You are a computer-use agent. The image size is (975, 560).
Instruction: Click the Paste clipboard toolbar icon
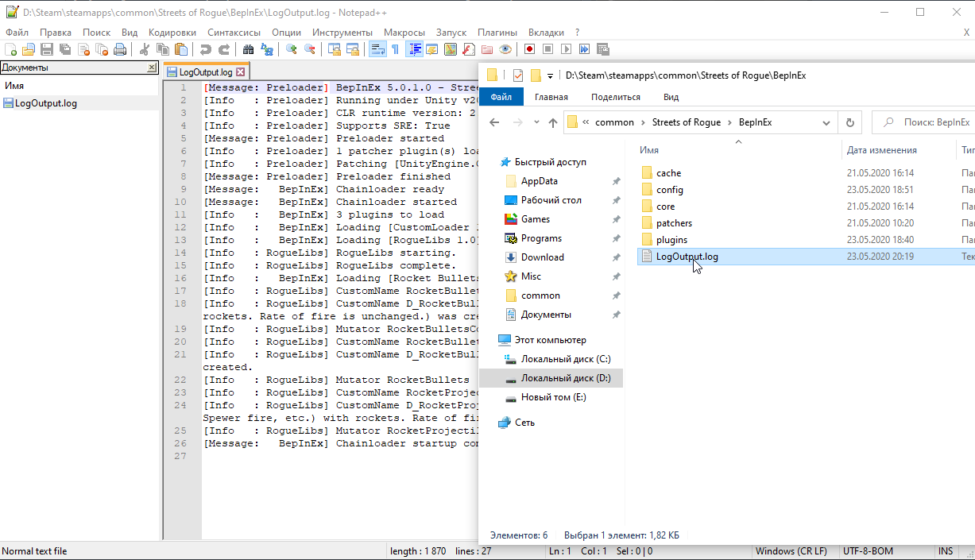[x=181, y=49]
